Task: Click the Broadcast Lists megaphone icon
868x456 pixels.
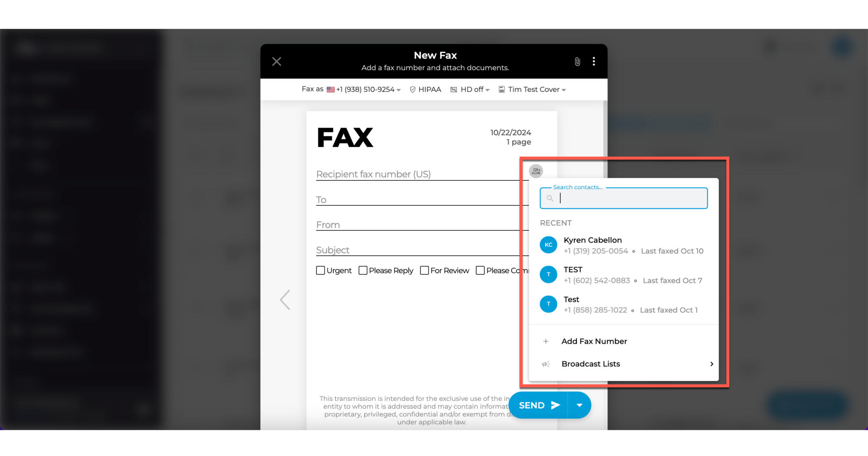Action: click(x=546, y=364)
